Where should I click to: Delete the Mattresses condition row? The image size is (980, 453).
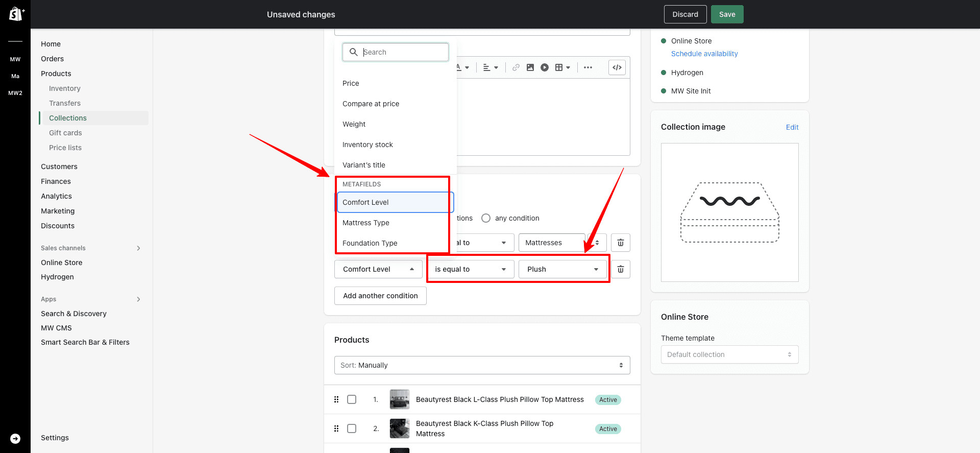(621, 243)
